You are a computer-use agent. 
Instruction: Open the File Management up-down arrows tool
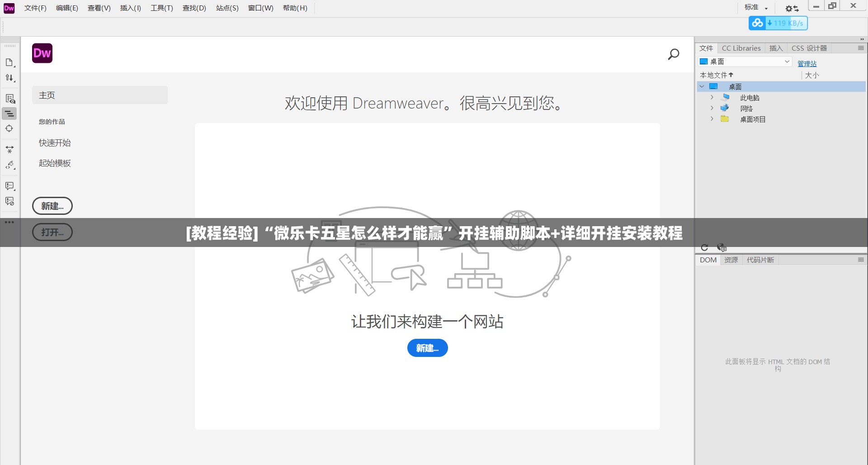[9, 78]
